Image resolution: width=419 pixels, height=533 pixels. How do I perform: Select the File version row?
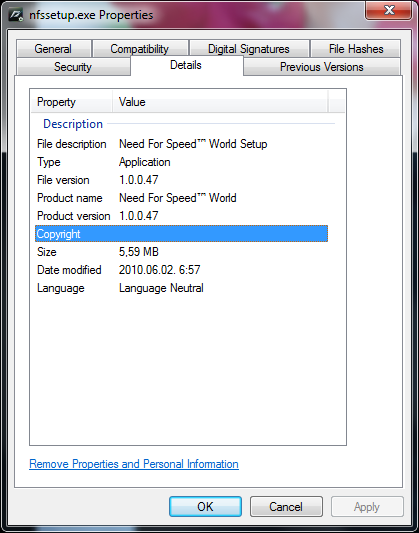(x=181, y=180)
